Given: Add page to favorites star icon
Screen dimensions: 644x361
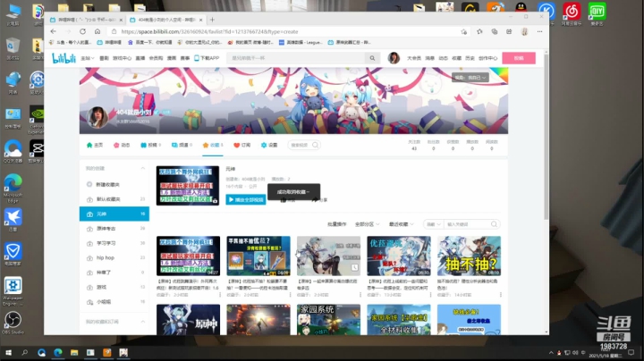Looking at the screenshot, I should pyautogui.click(x=464, y=31).
